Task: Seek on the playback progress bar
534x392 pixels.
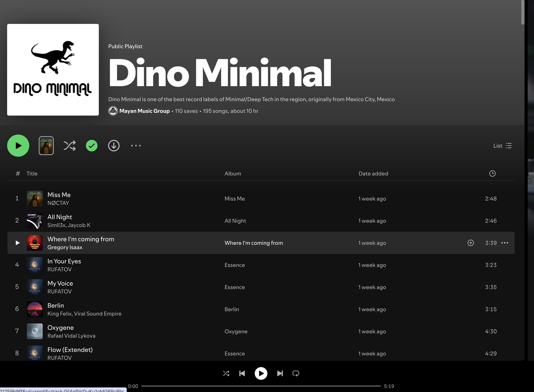Action: tap(261, 386)
